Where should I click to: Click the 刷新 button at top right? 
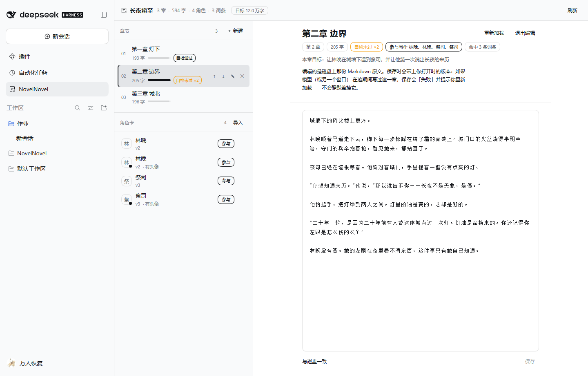572,11
